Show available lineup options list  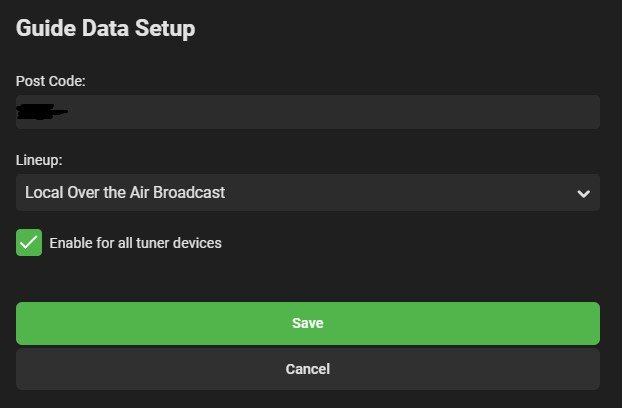307,193
